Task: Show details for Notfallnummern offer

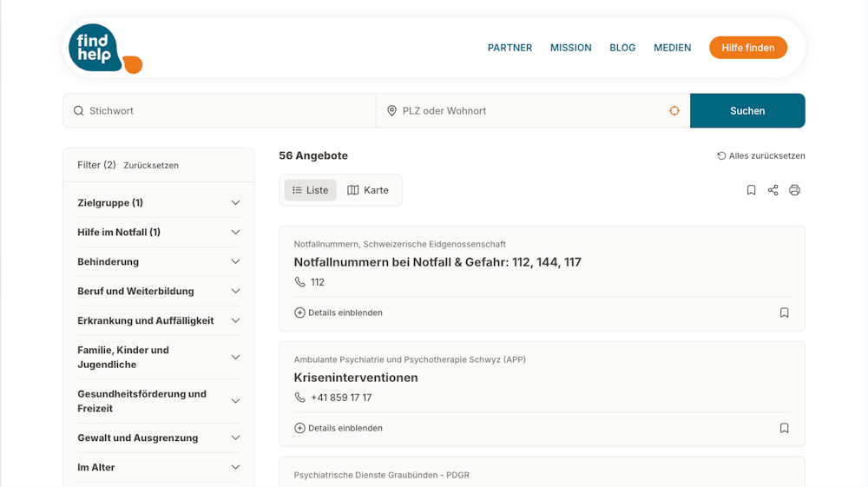Action: (339, 313)
